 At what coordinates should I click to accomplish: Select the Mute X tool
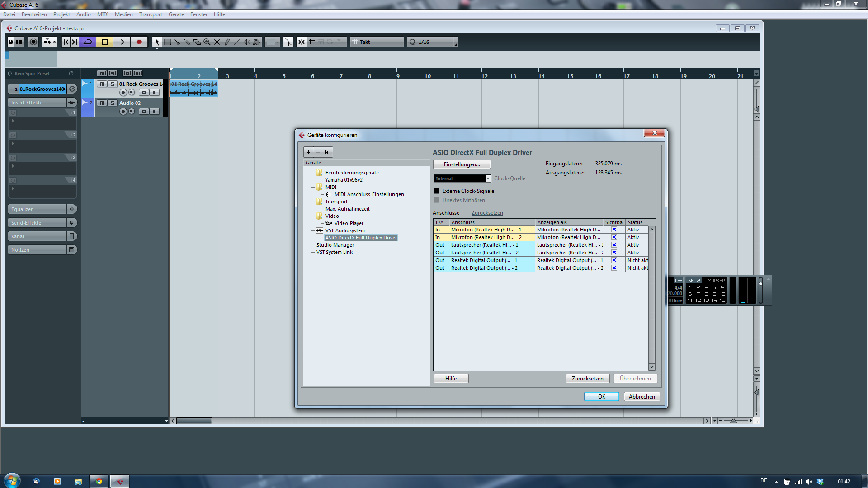point(217,42)
